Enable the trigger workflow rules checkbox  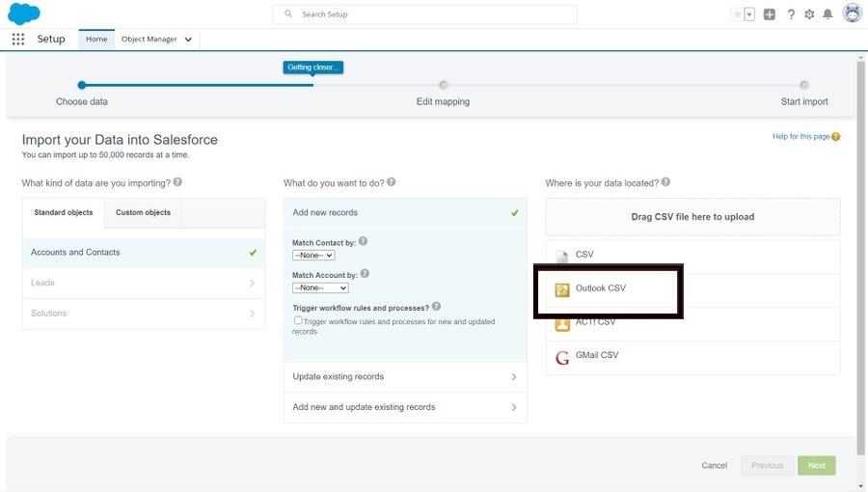coord(298,320)
